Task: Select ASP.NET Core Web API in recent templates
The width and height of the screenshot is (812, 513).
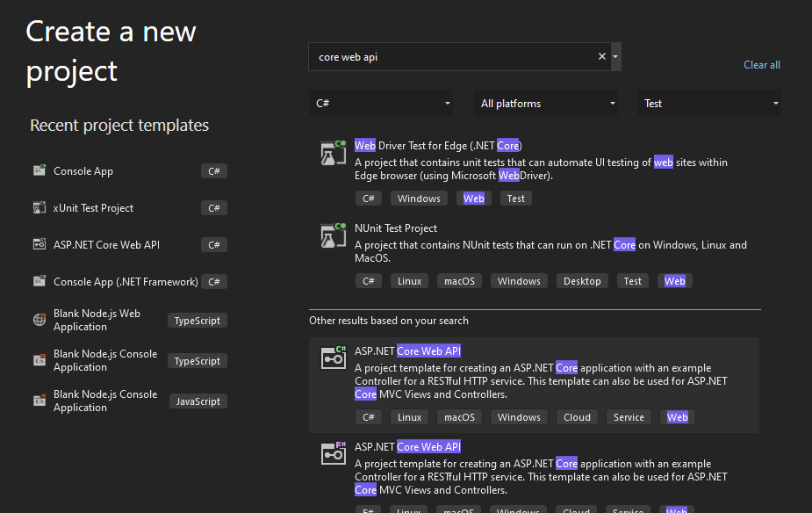Action: pos(107,244)
